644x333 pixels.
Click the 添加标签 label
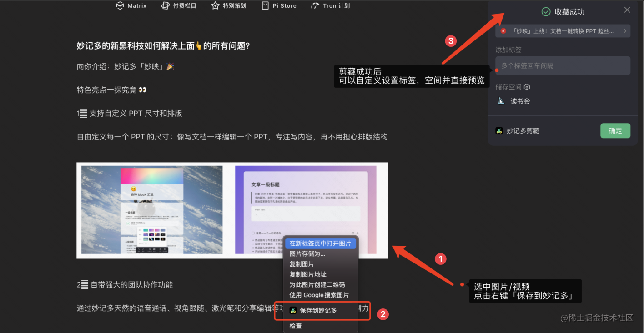coord(508,50)
